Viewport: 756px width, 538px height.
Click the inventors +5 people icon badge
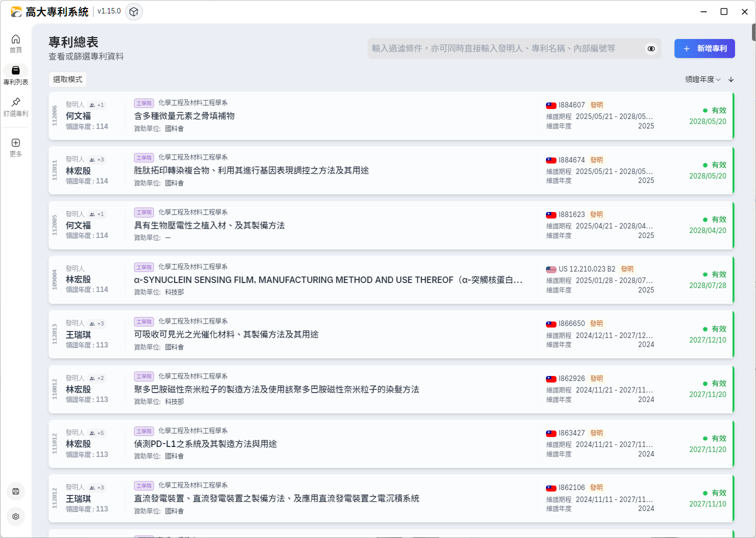click(97, 433)
